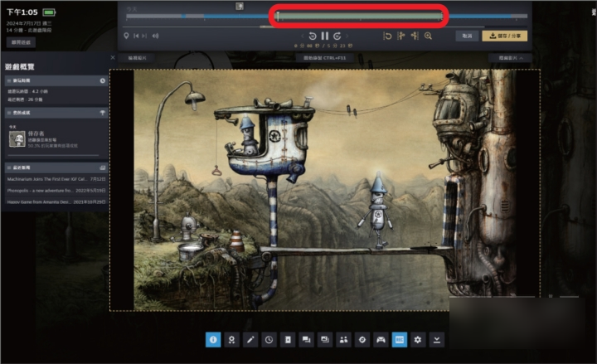Add a timeline marker with the pin icon

(126, 36)
